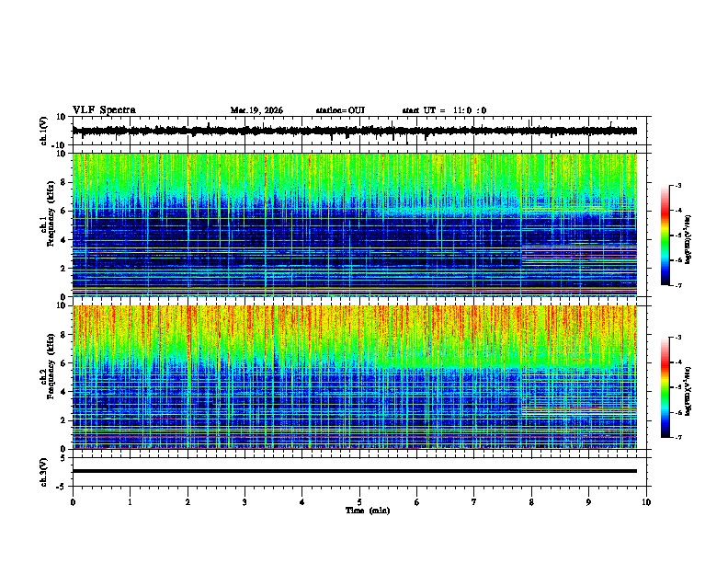Image resolution: width=728 pixels, height=563 pixels.
Task: Click time axis tick label "4"
Action: 302,502
